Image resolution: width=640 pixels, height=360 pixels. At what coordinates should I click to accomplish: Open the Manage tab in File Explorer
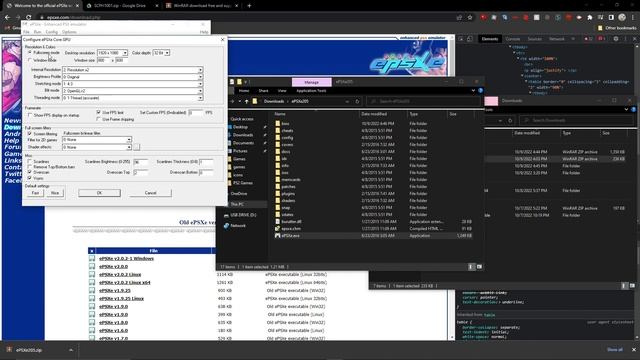click(311, 82)
